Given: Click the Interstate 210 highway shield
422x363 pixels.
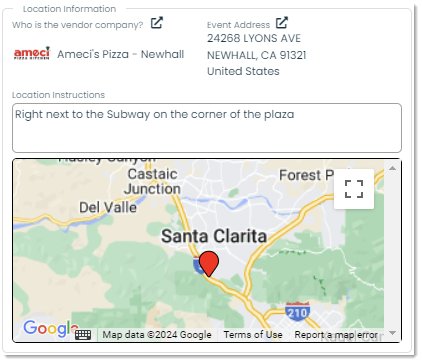Looking at the screenshot, I should pyautogui.click(x=297, y=312).
